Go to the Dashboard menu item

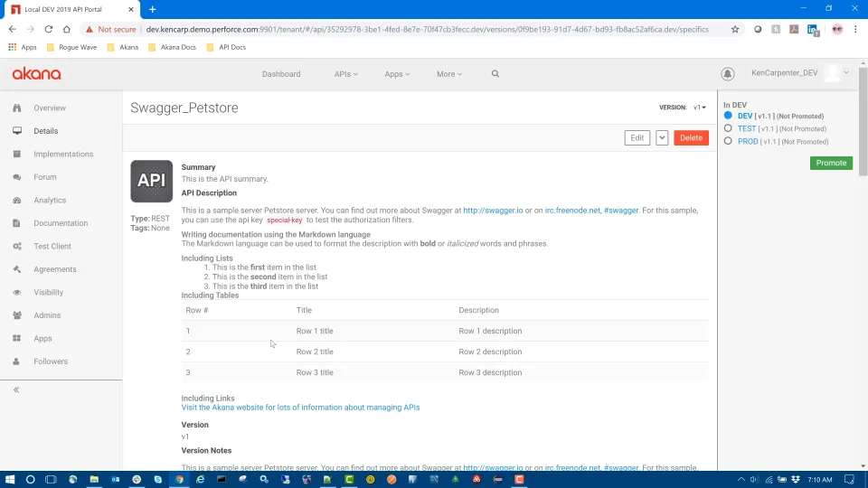tap(281, 74)
